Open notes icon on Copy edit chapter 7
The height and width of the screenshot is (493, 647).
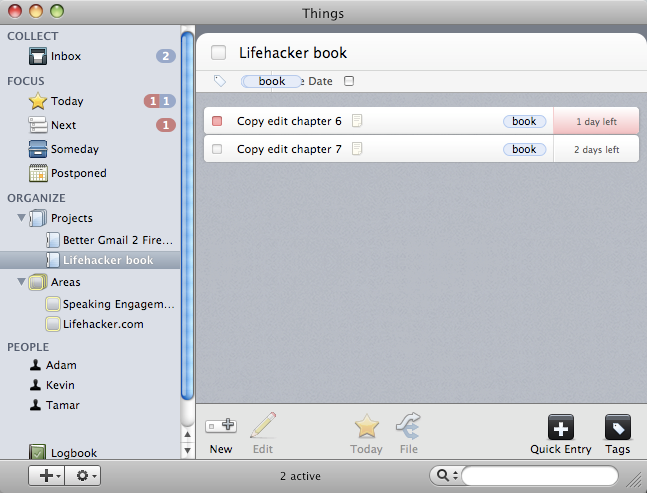[x=357, y=149]
